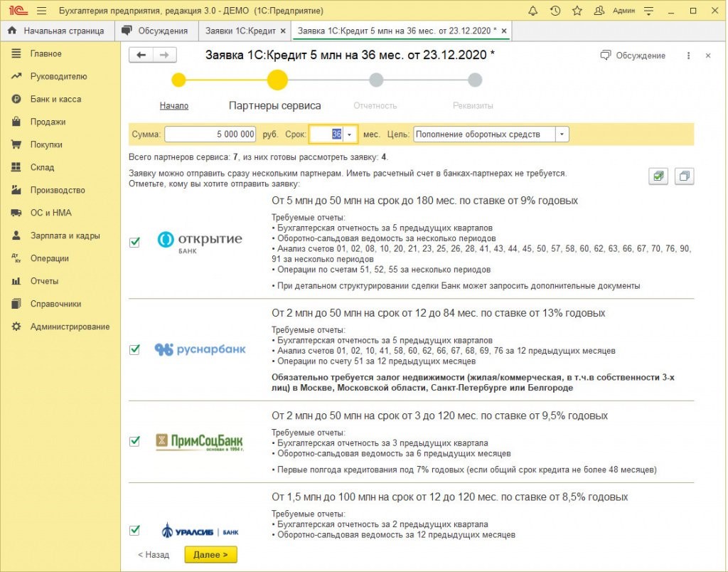Open Банк и касса sidebar section
Image resolution: width=728 pixels, height=572 pixels.
tap(55, 99)
